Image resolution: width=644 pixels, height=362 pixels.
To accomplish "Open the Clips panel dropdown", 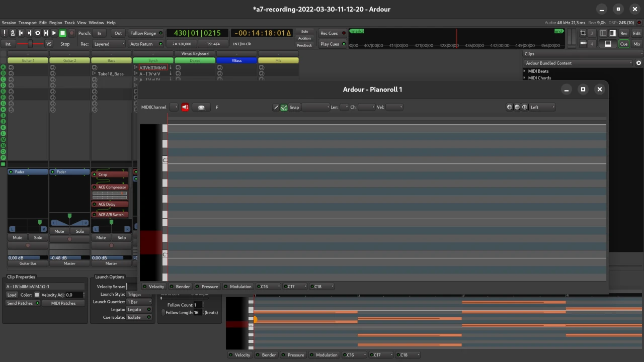I will coord(583,54).
